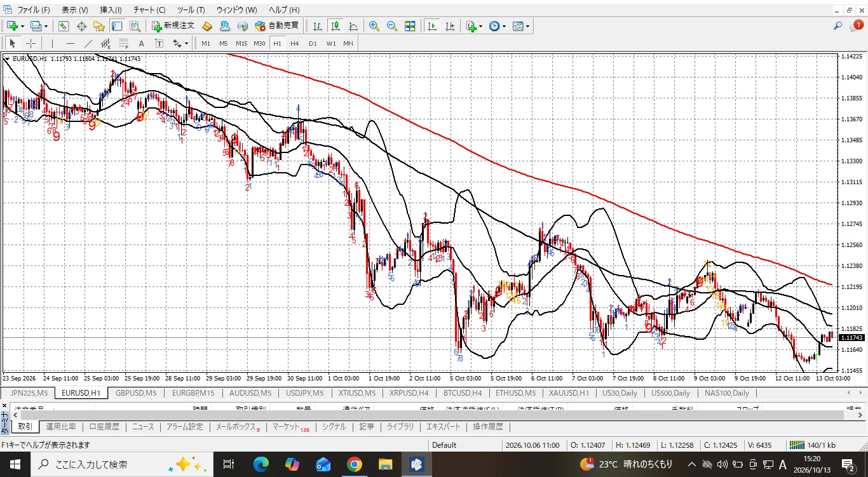The image size is (868, 477).
Task: Toggle chart auto-scroll
Action: point(432,26)
